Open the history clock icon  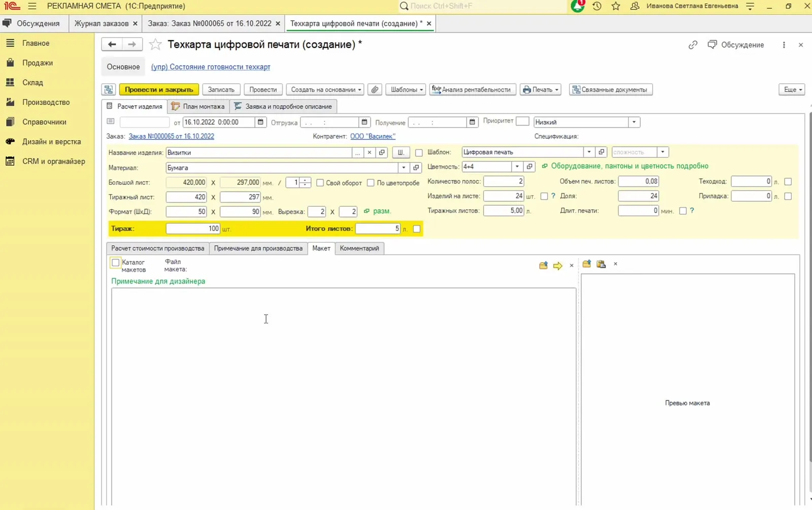pos(597,6)
